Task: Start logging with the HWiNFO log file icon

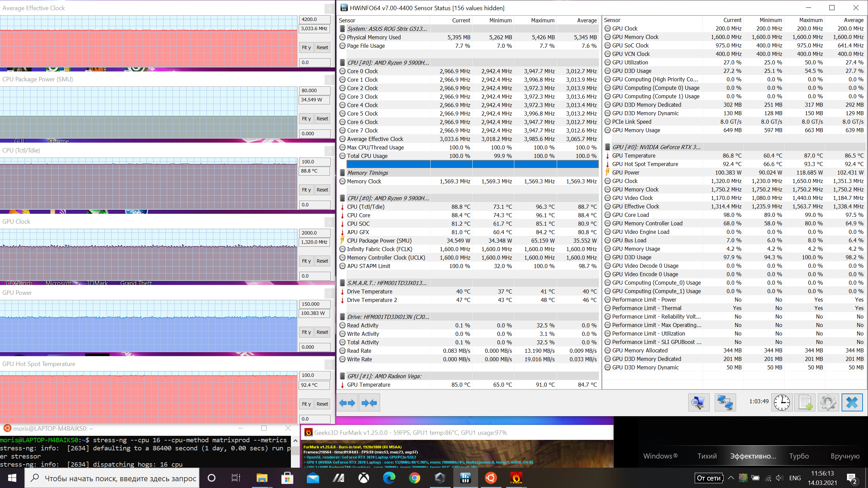Action: (805, 403)
